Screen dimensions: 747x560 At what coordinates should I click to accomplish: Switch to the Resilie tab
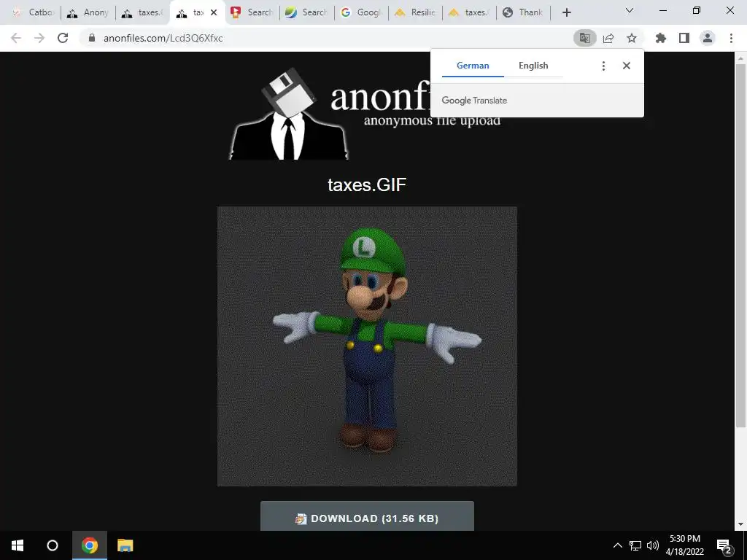click(415, 12)
